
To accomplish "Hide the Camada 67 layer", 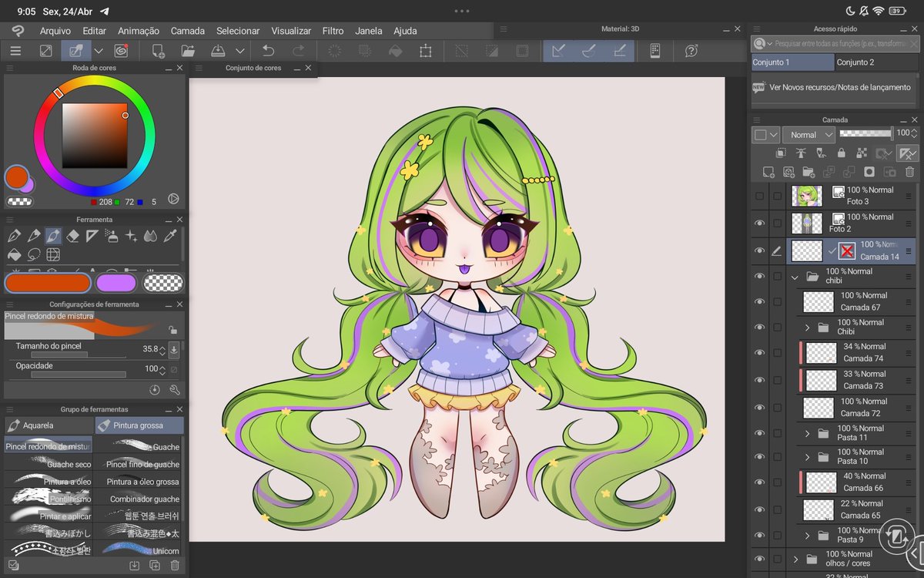I will click(x=759, y=301).
